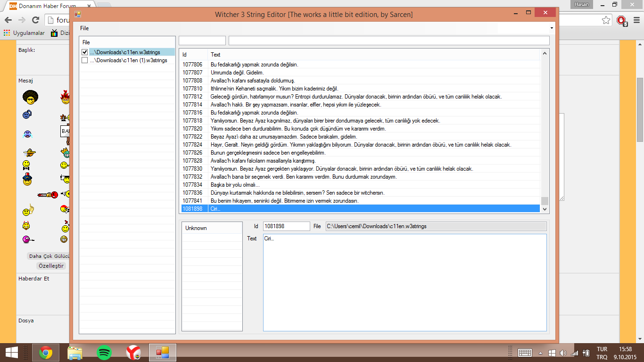
Task: Bookmark page with the star icon
Action: tap(606, 20)
